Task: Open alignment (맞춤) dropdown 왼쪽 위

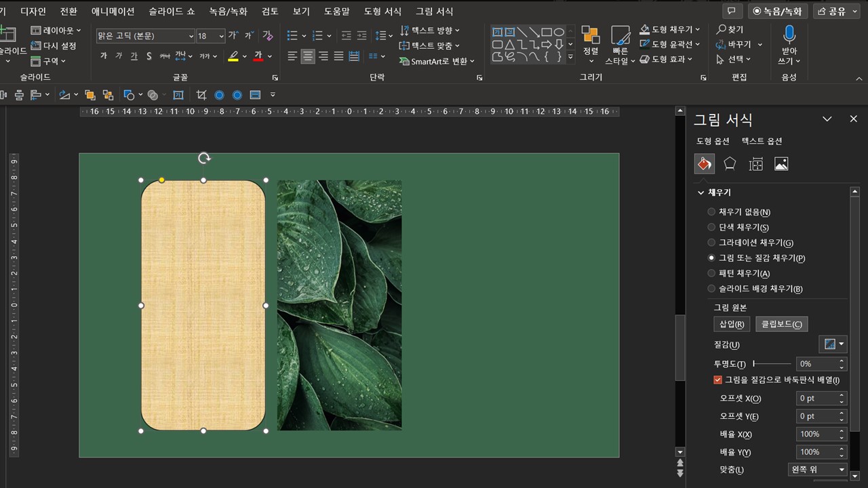Action: coord(817,470)
